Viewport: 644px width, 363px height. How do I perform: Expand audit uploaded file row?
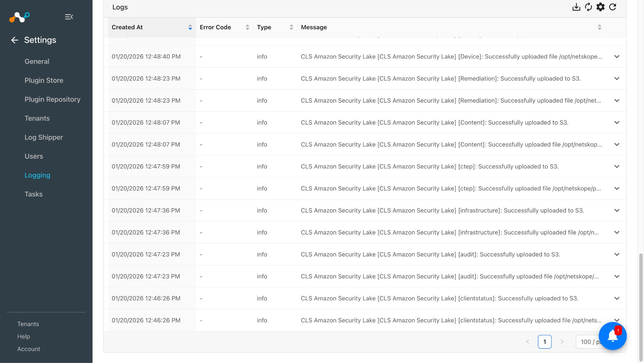(x=617, y=276)
